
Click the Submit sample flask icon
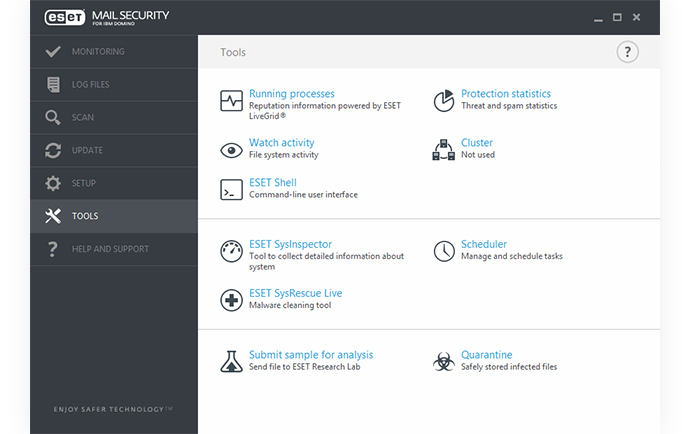coord(231,361)
